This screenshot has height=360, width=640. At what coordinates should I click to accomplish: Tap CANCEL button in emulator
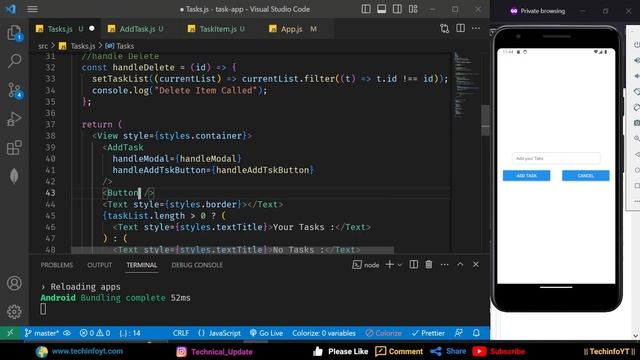click(585, 176)
